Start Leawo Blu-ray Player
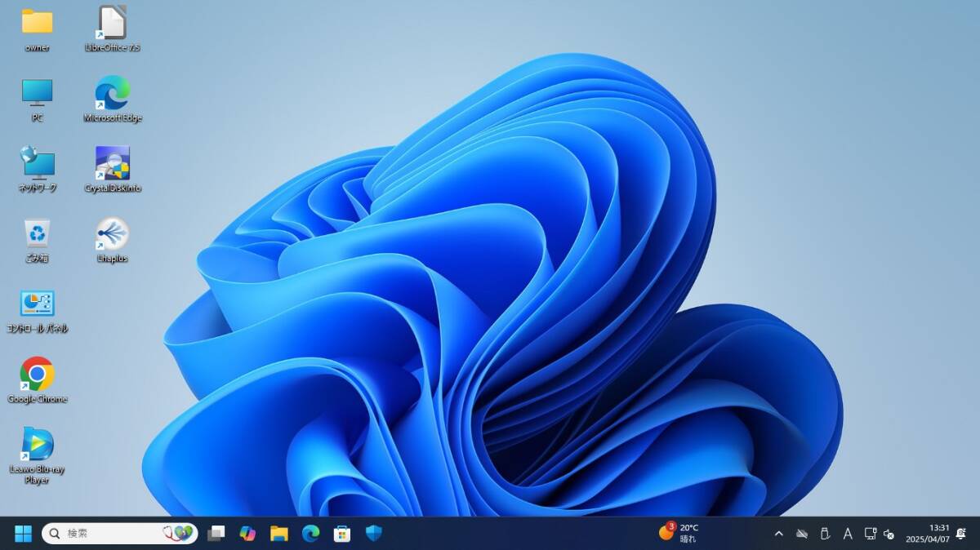 (x=36, y=449)
